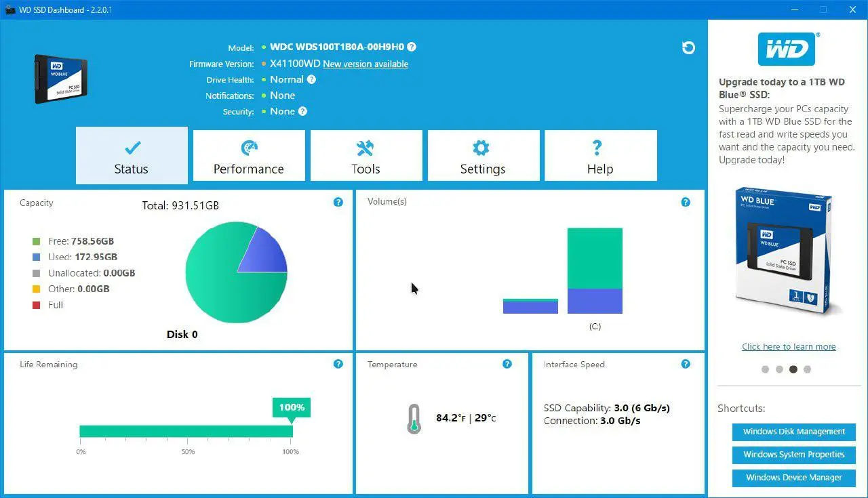Select the second carousel dot in the ad panel
The image size is (868, 498).
click(x=779, y=369)
